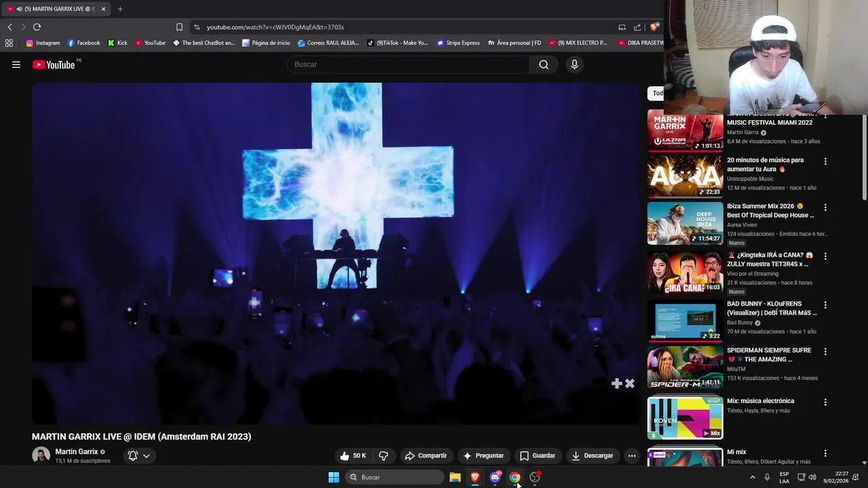Open Martin Garrix channel avatar
Viewport: 868px width, 488px height.
(x=41, y=455)
